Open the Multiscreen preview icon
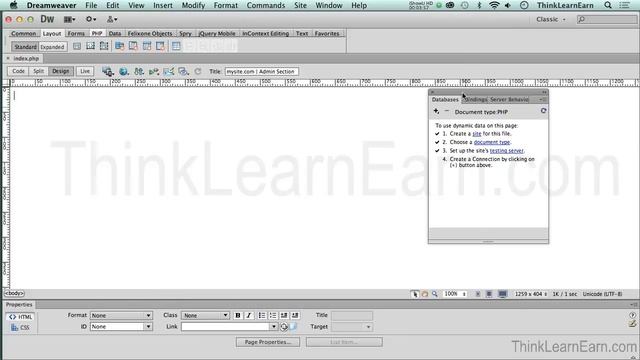This screenshot has width=640, height=360. pos(107,72)
